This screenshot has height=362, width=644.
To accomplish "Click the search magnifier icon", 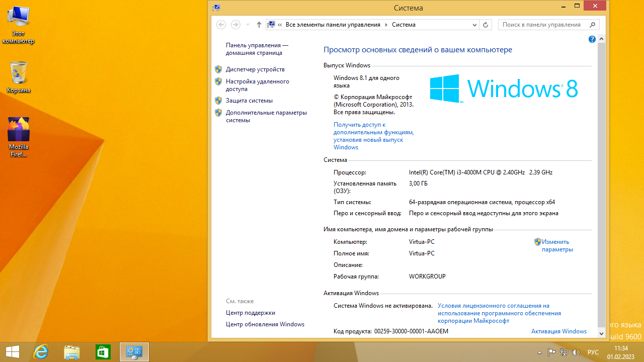I will [593, 25].
